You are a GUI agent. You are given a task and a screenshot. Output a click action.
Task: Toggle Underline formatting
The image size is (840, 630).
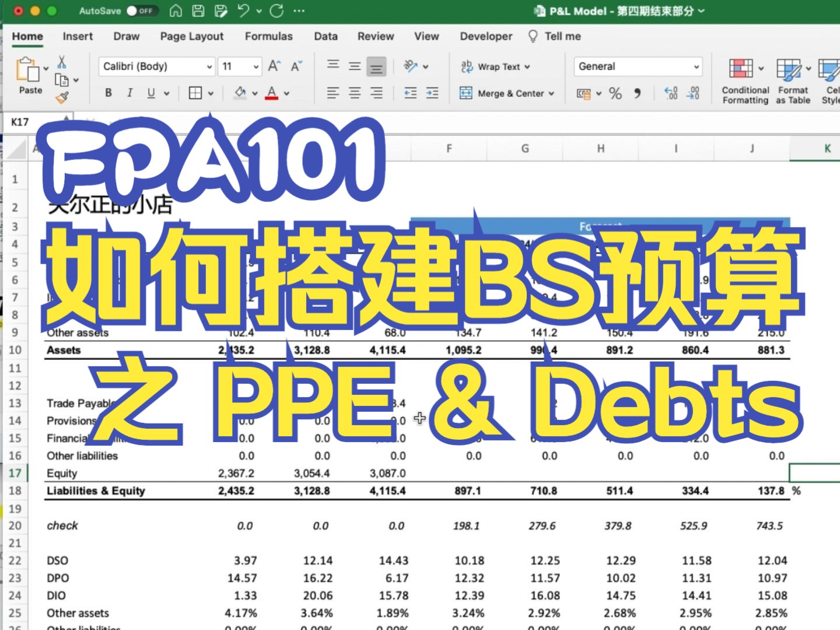(151, 93)
